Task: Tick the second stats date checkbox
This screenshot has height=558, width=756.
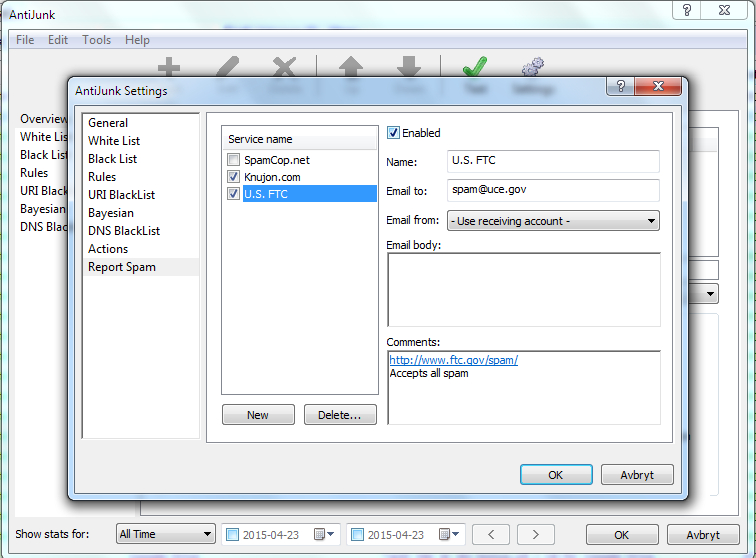Action: (357, 534)
